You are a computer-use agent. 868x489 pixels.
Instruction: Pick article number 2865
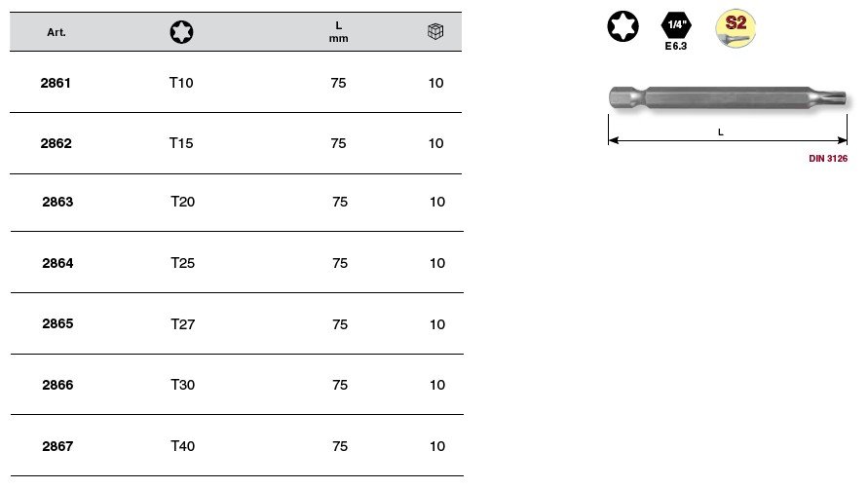pos(57,324)
